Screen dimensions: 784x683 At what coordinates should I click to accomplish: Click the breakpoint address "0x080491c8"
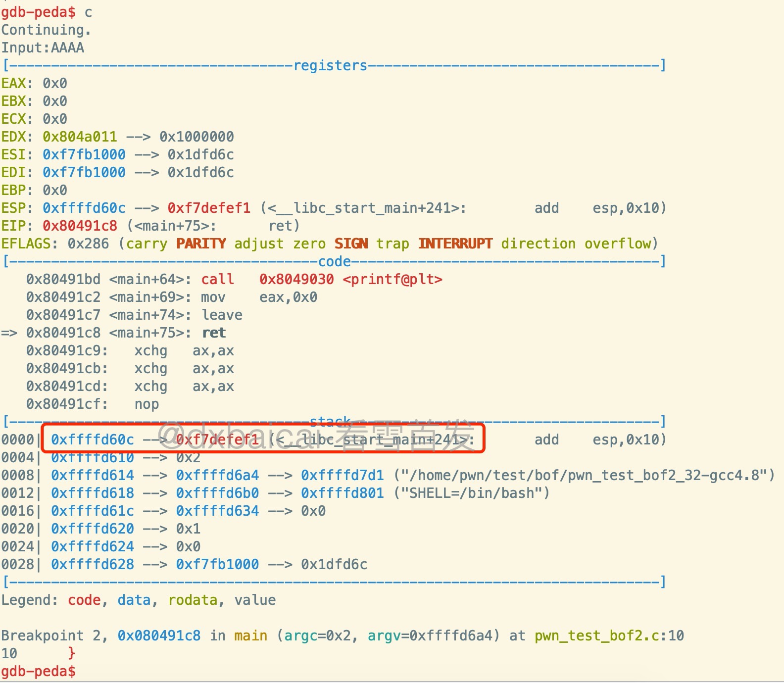point(159,636)
